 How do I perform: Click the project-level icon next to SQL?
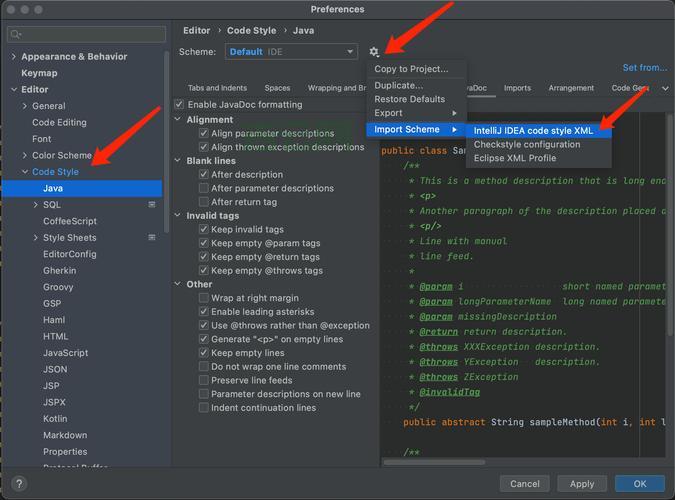[x=152, y=204]
